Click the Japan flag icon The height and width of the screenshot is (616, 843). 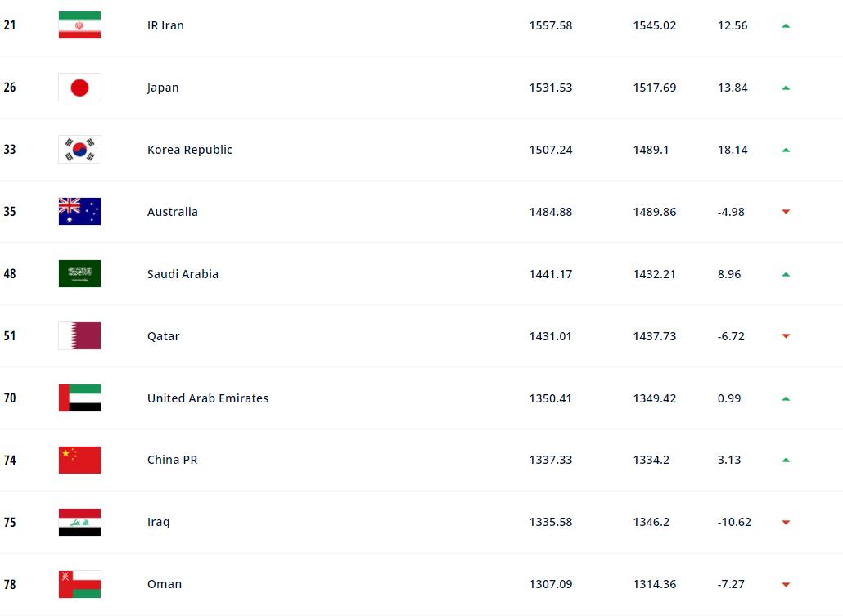[79, 88]
